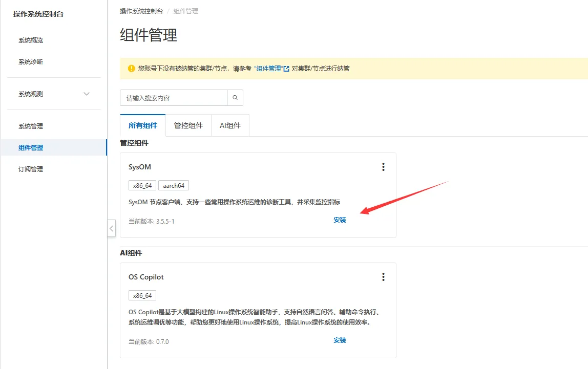Click the OS Copilot card title
Screen dimensions: 588x369
pyautogui.click(x=146, y=277)
